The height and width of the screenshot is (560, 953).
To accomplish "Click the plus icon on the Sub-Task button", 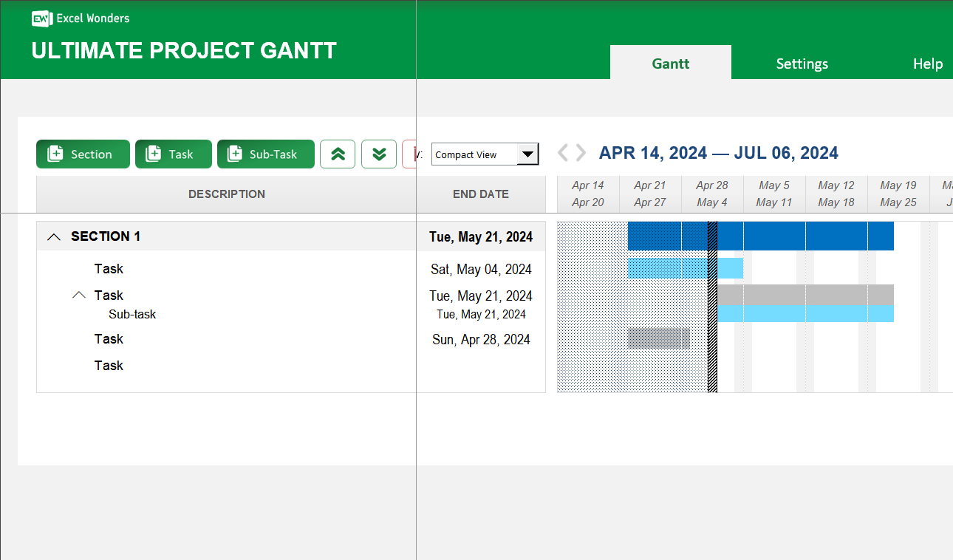I will pyautogui.click(x=235, y=154).
